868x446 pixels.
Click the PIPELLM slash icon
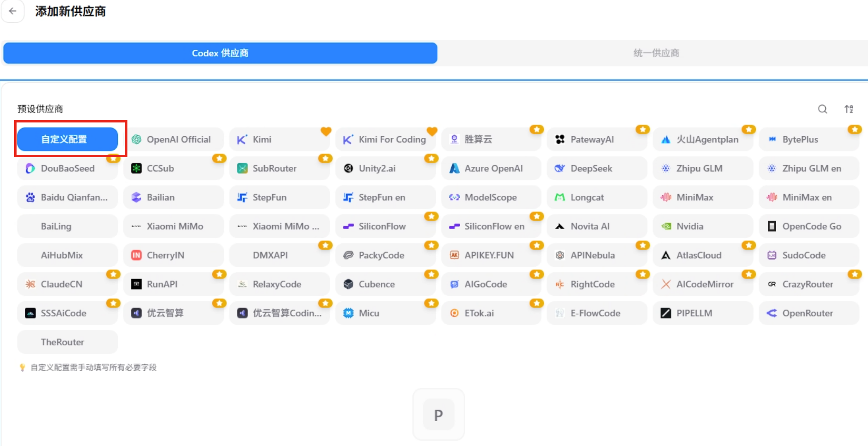pyautogui.click(x=666, y=313)
